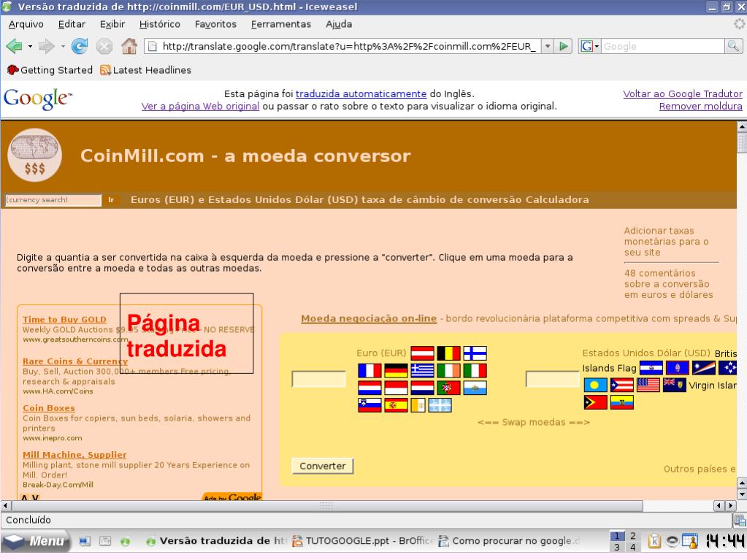Select the El Salvador flag
This screenshot has width=747, height=560.
651,368
